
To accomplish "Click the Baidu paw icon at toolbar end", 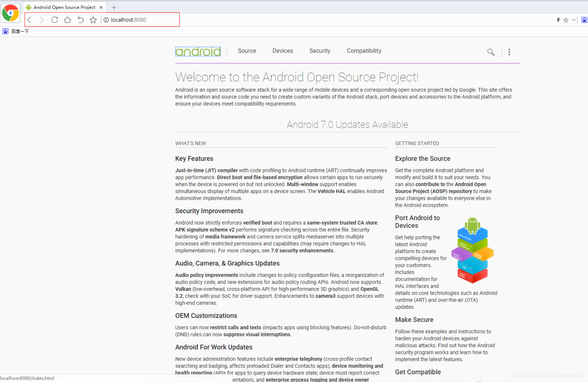I will (x=584, y=20).
